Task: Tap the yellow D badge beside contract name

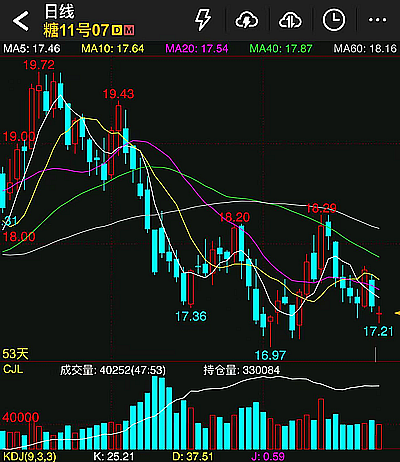Action: [117, 31]
